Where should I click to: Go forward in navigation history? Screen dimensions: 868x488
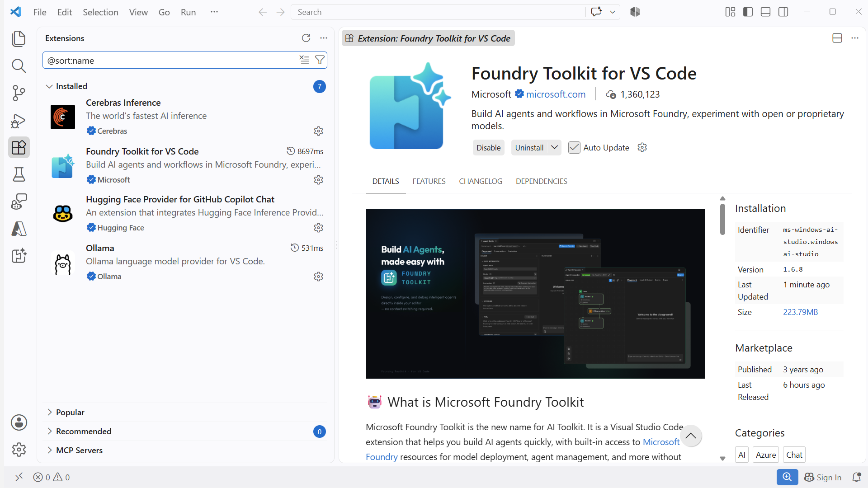280,12
